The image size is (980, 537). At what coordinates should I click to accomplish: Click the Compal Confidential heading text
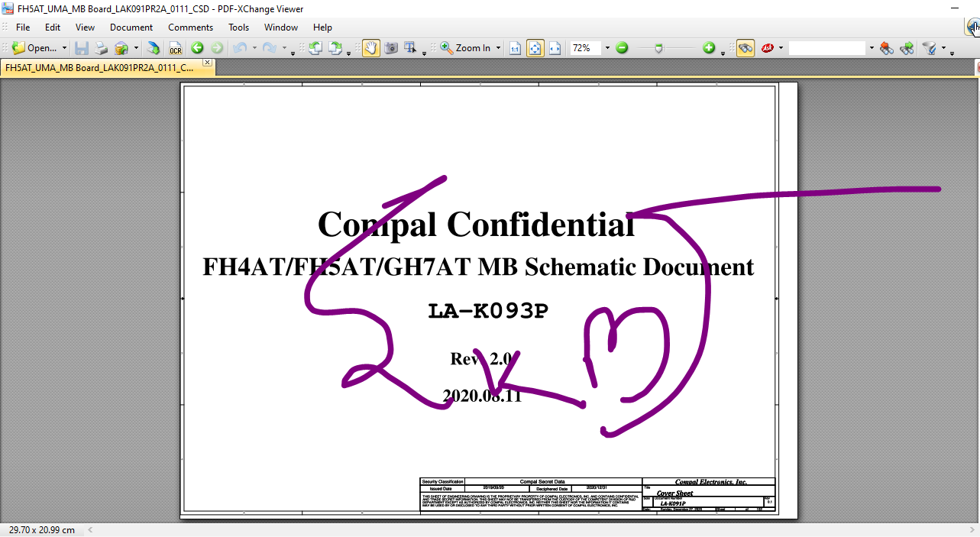coord(477,225)
